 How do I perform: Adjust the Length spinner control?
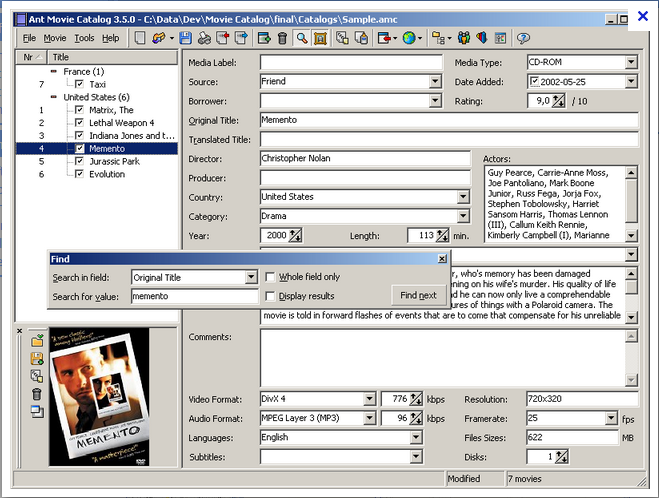point(442,235)
